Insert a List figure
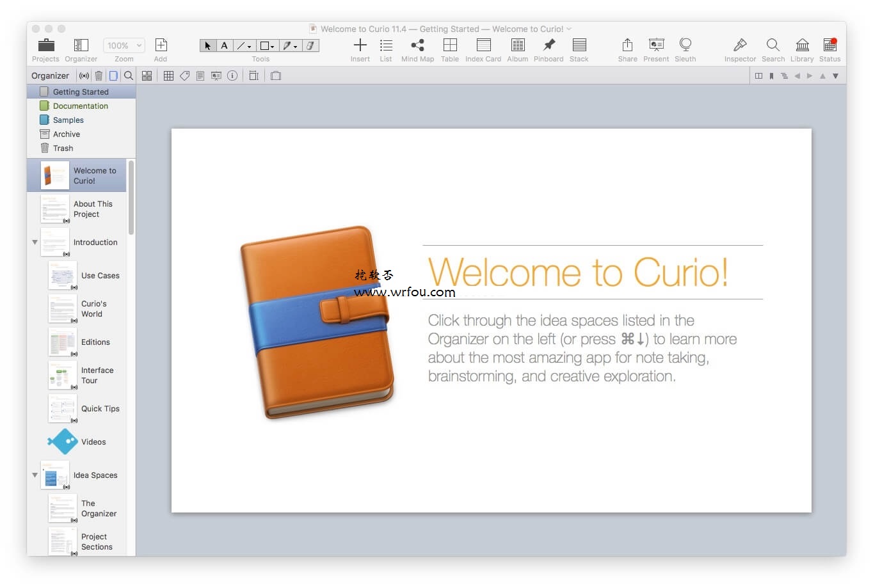Screen dimensions: 873x588 coord(386,45)
